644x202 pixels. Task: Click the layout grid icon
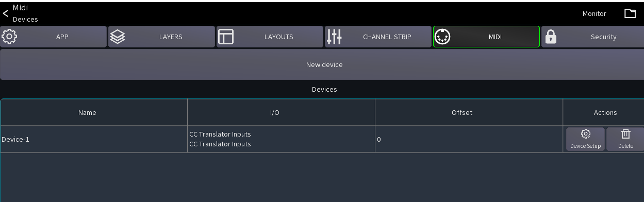point(226,37)
